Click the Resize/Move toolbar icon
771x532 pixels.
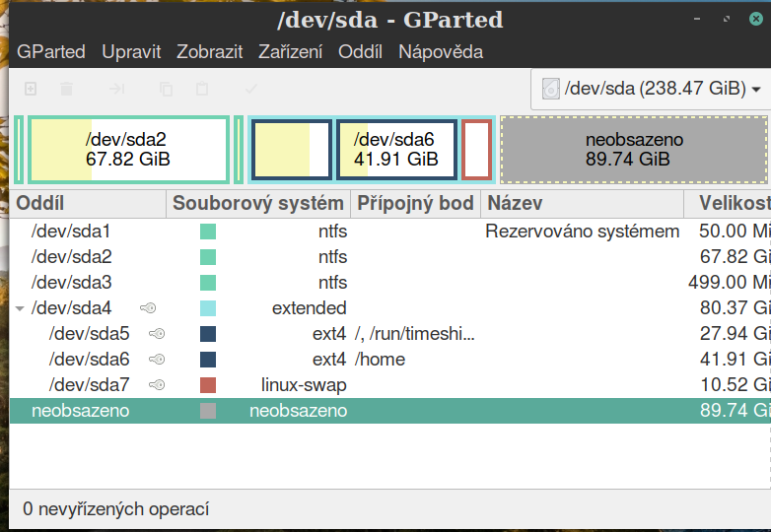[116, 90]
